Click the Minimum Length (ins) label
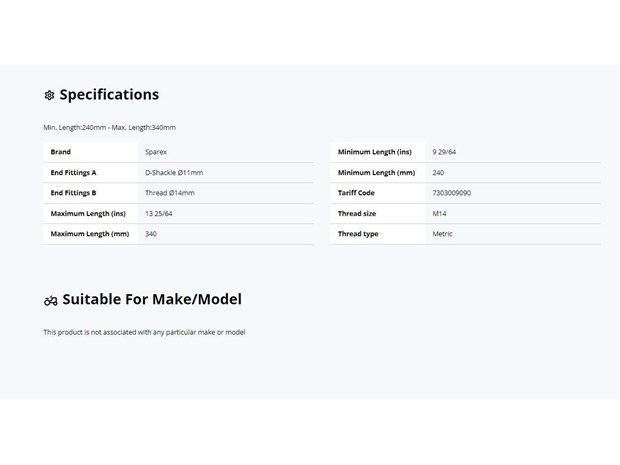The height and width of the screenshot is (465, 620). 374,152
